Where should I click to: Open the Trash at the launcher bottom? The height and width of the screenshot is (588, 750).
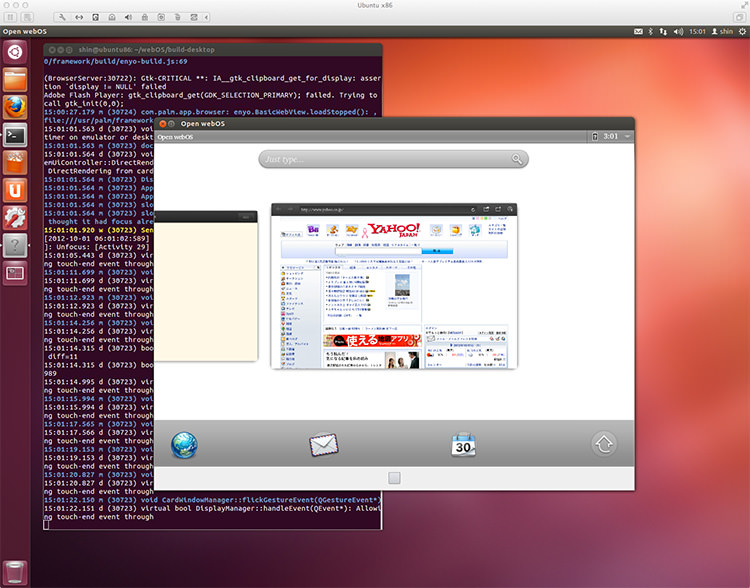[15, 572]
